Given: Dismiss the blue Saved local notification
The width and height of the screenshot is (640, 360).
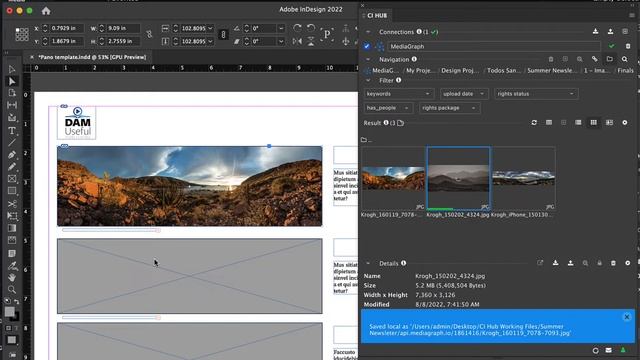Looking at the screenshot, I should pyautogui.click(x=627, y=317).
